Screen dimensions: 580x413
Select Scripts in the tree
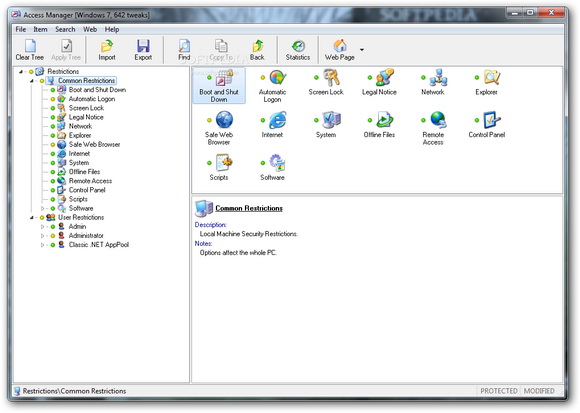[x=78, y=199]
